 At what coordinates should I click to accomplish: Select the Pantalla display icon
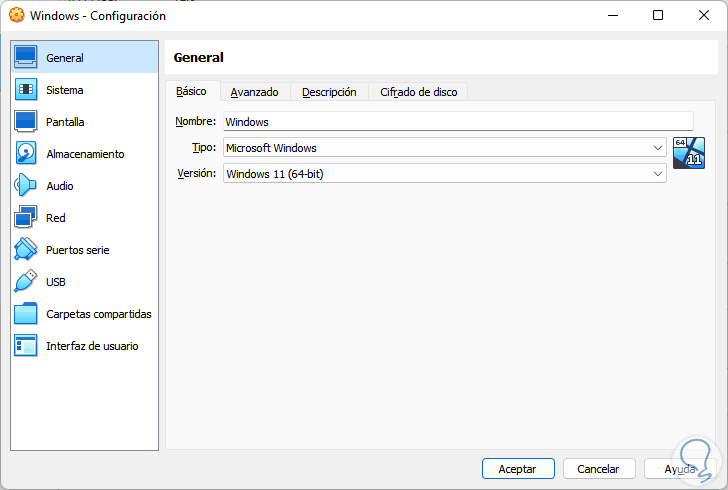pos(26,122)
